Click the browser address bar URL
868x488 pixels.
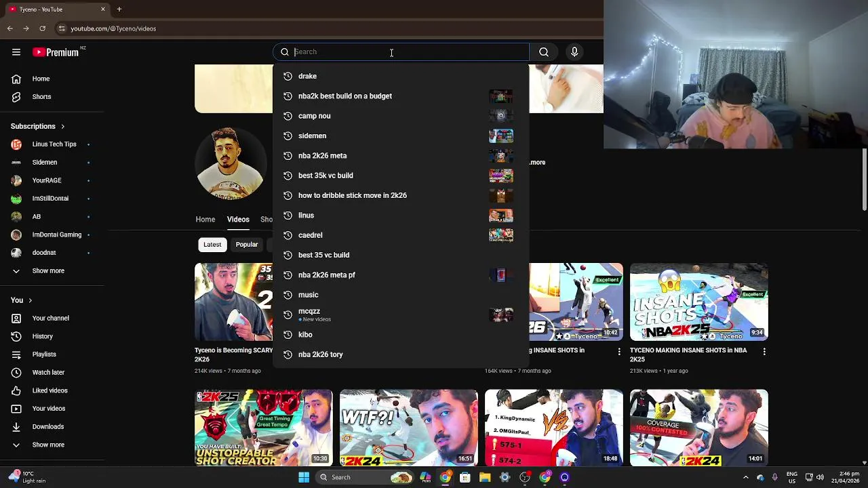tap(113, 28)
